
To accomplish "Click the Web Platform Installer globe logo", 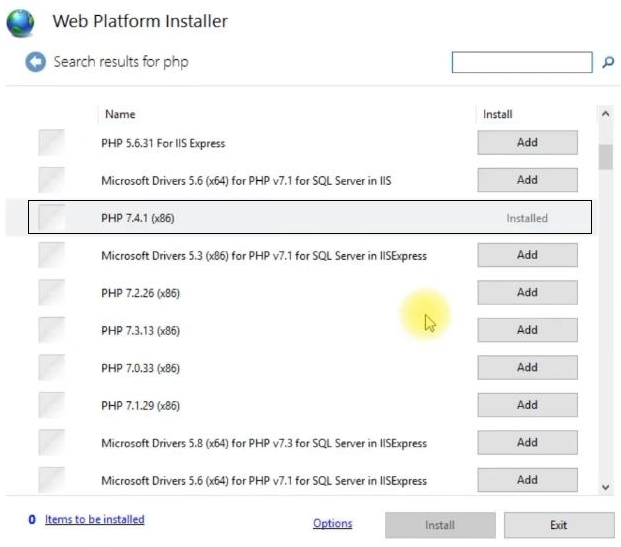I will [23, 22].
